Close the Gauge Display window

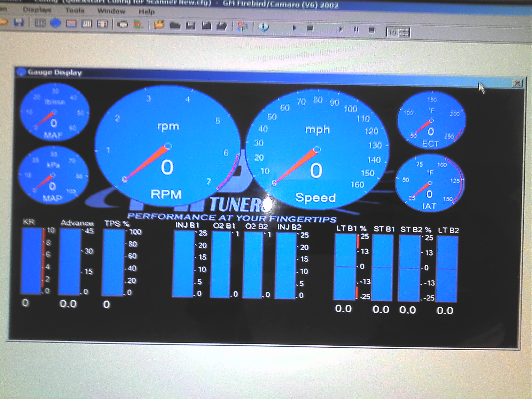pyautogui.click(x=517, y=84)
